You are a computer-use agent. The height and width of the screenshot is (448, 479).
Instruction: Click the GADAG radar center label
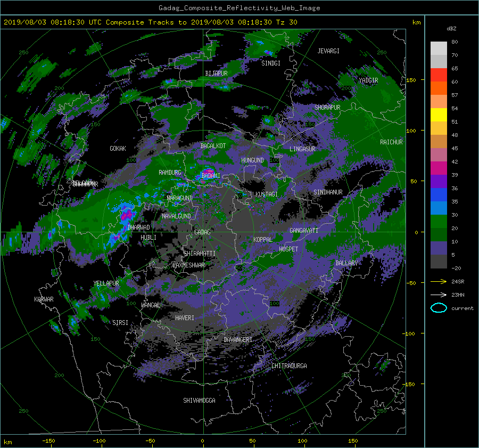click(x=202, y=232)
